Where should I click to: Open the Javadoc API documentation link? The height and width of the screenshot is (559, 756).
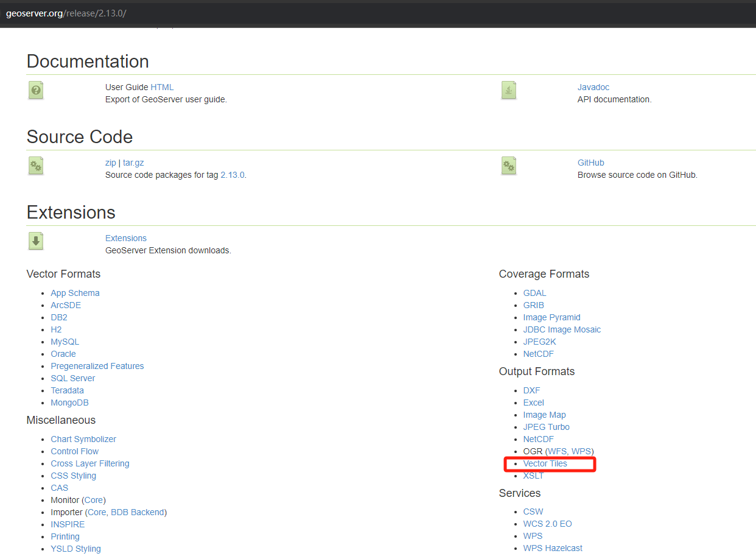click(x=593, y=87)
